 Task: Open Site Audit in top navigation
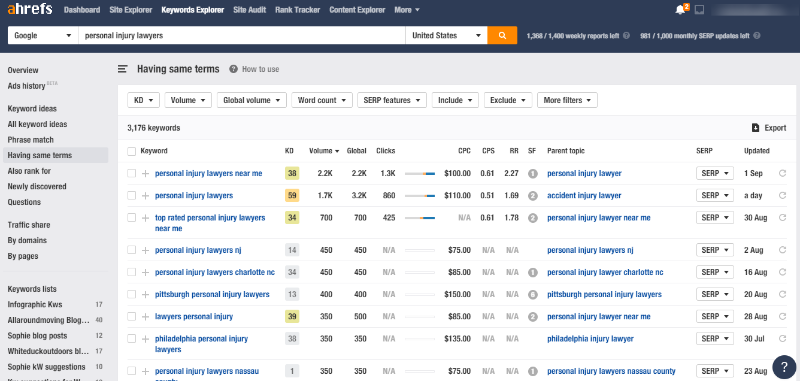pos(249,10)
